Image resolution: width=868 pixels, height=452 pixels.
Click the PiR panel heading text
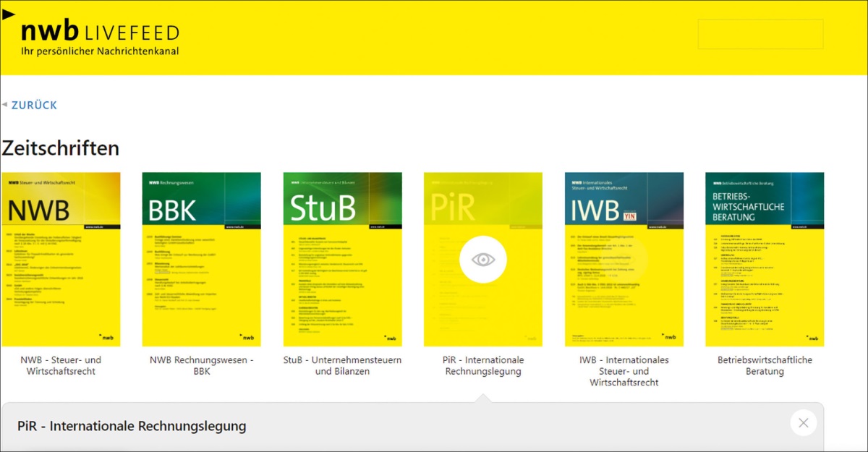coord(132,426)
